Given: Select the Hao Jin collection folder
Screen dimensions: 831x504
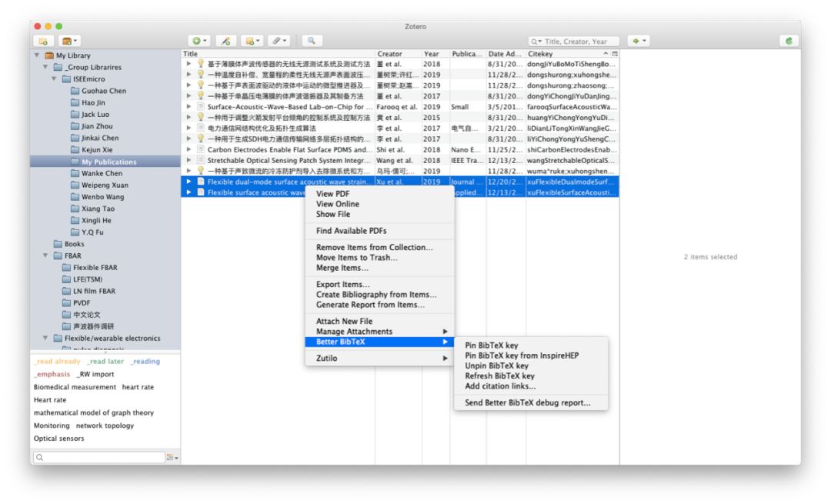Looking at the screenshot, I should (93, 102).
